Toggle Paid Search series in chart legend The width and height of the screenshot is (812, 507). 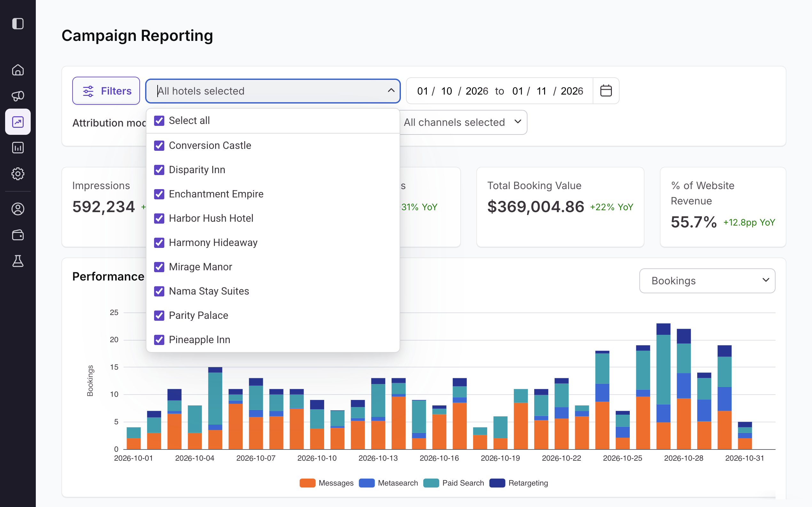(454, 483)
